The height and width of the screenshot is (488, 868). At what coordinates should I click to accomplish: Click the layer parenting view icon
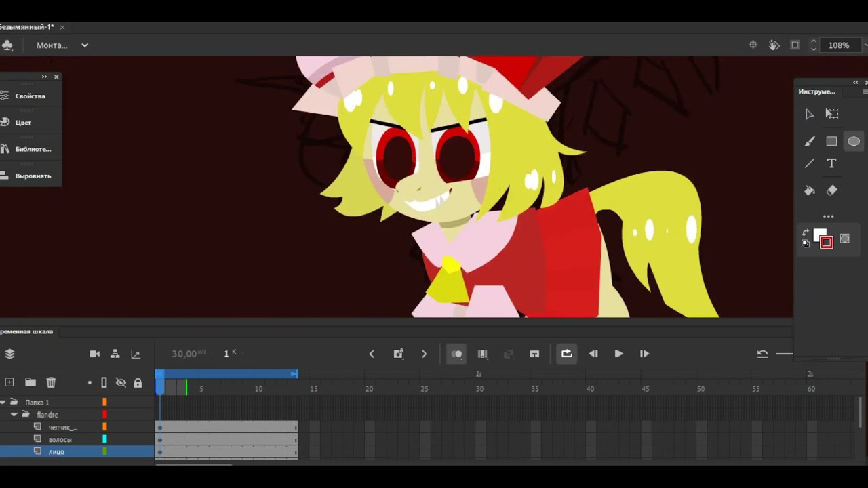[115, 354]
